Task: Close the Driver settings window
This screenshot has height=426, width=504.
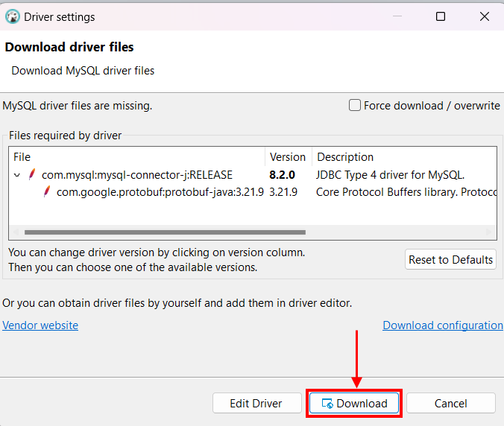Action: tap(484, 16)
